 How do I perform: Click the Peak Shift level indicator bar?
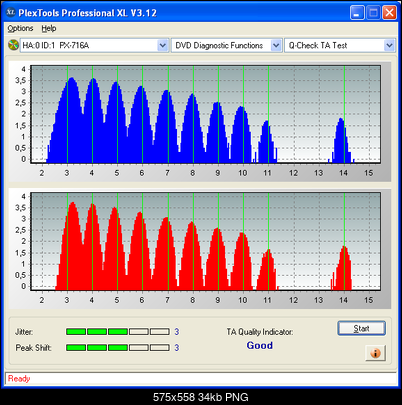tap(118, 348)
